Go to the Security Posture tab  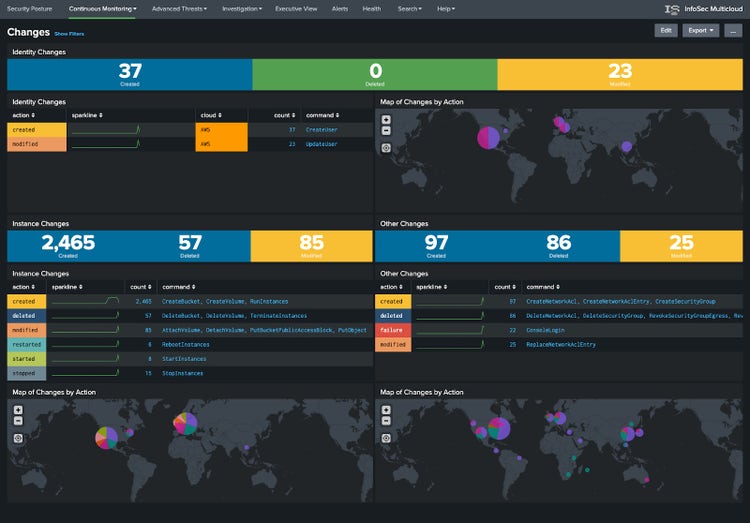click(31, 8)
